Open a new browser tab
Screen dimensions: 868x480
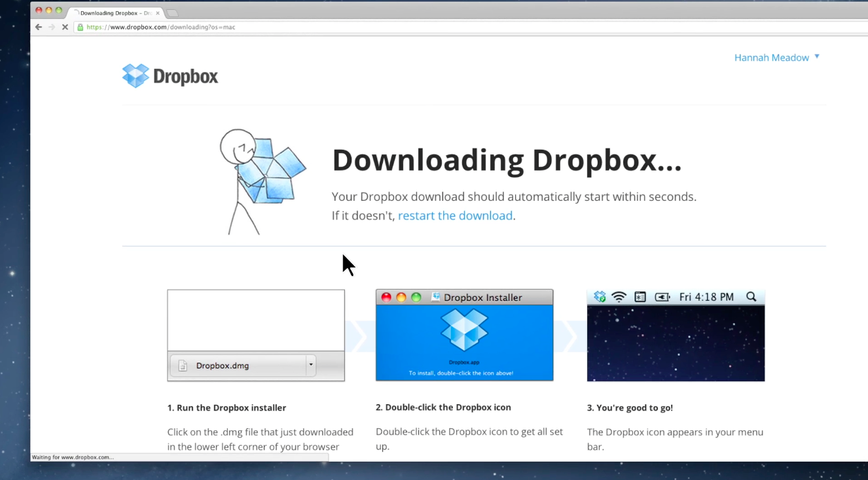tap(172, 13)
